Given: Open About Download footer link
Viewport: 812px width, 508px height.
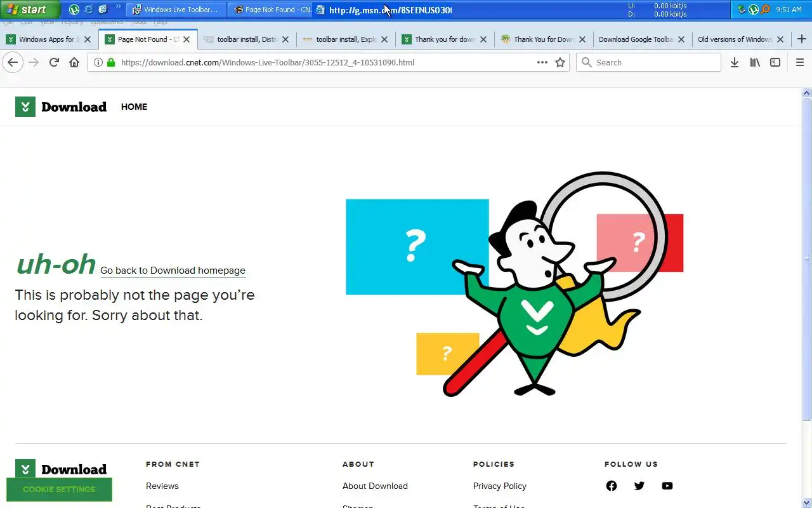Looking at the screenshot, I should (375, 486).
